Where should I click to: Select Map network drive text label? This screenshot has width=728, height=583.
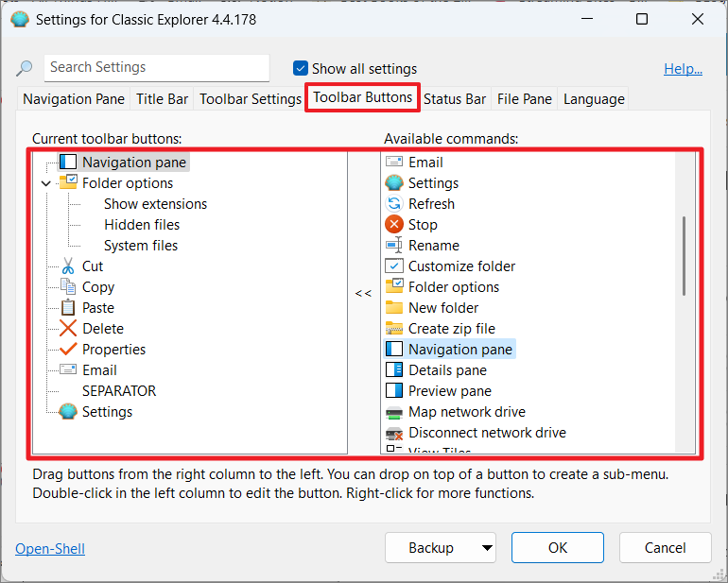point(467,412)
